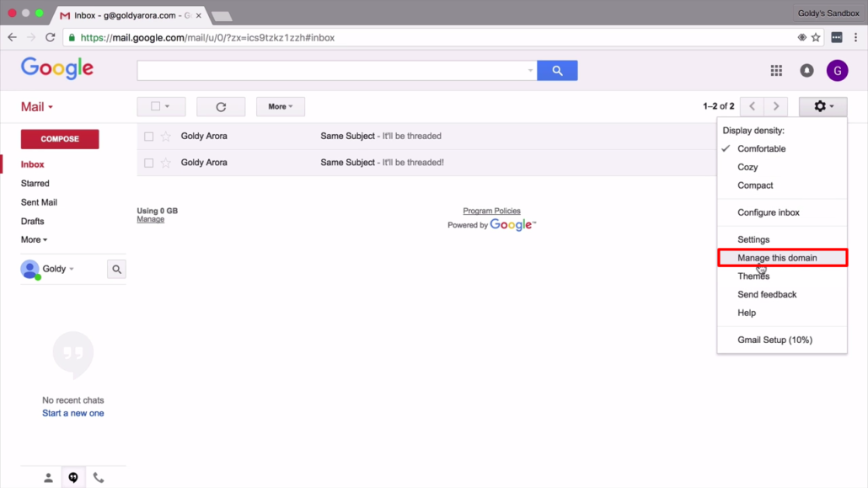Image resolution: width=868 pixels, height=488 pixels.
Task: Open the Goldy chat status dropdown
Action: coord(72,269)
